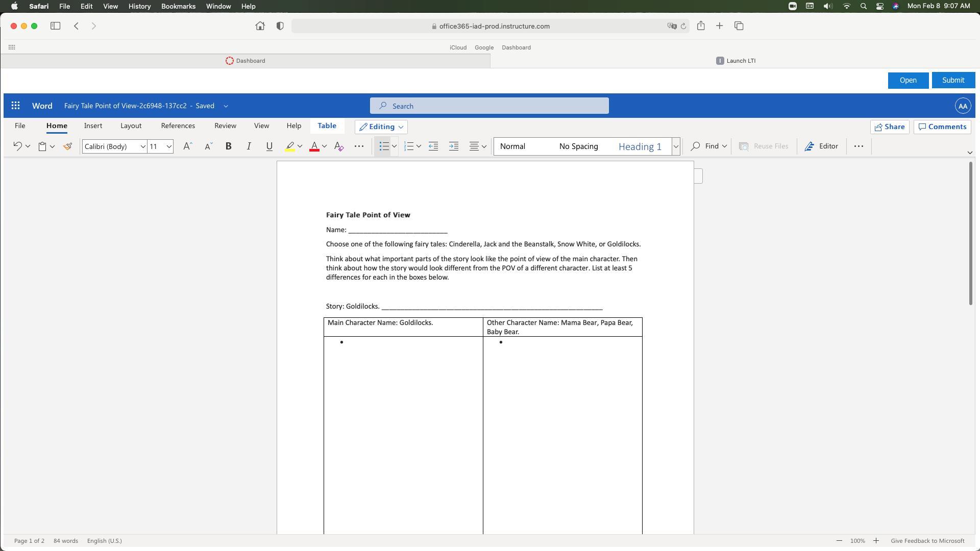This screenshot has width=980, height=551.
Task: Toggle Italic formatting
Action: coord(249,146)
